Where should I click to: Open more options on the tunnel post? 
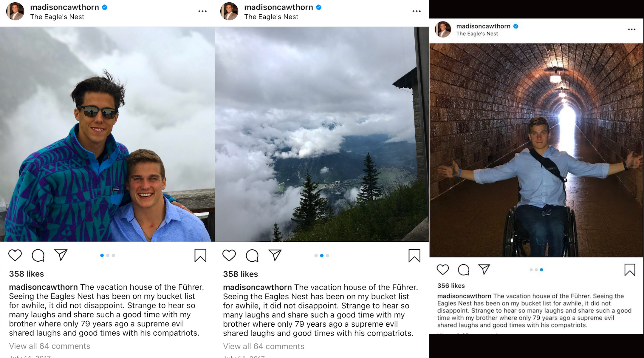coord(632,29)
